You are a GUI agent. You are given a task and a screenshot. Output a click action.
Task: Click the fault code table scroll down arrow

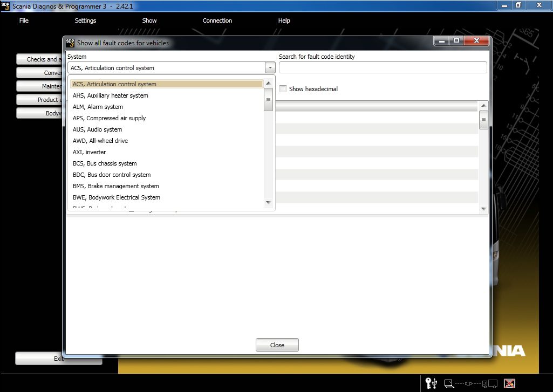click(x=483, y=209)
